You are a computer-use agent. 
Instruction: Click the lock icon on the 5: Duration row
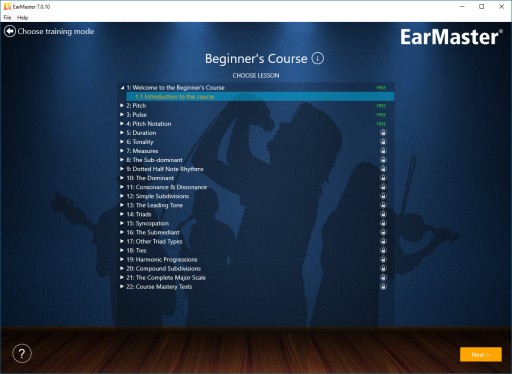(x=383, y=133)
